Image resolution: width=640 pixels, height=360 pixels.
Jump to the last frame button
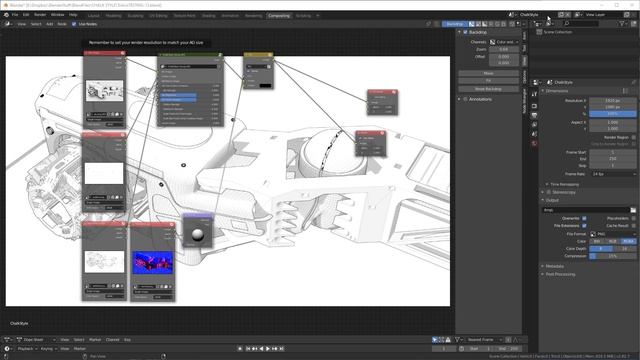coord(281,349)
